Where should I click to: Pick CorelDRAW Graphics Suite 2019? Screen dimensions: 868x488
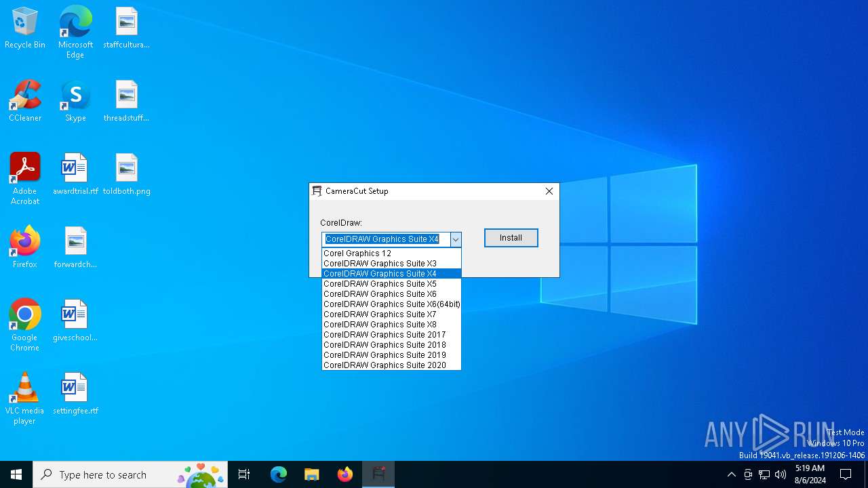(x=391, y=355)
